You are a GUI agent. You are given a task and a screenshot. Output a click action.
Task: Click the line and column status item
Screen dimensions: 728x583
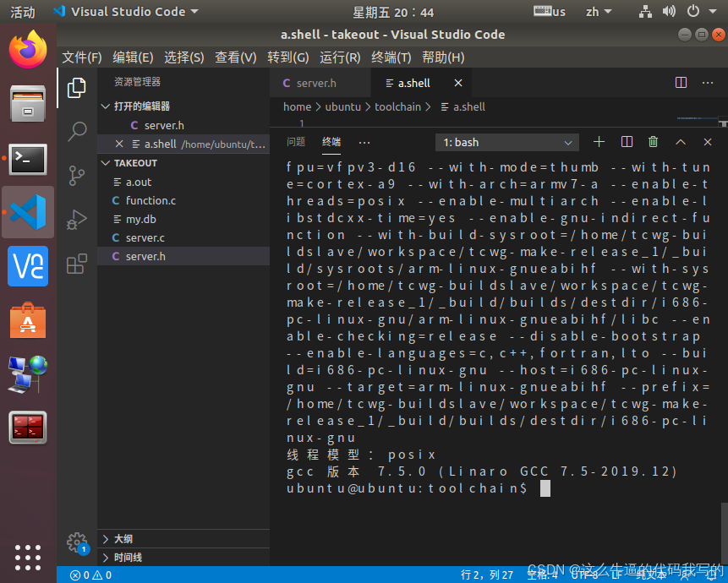pyautogui.click(x=487, y=575)
